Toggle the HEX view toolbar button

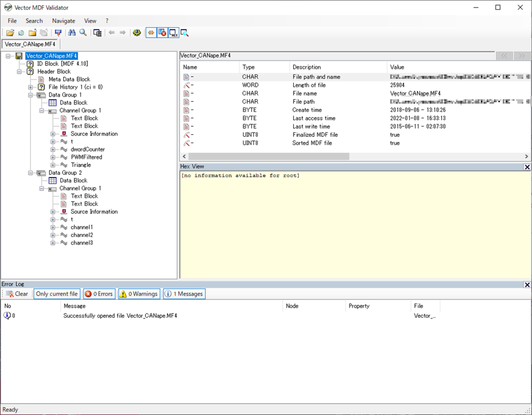(x=173, y=33)
